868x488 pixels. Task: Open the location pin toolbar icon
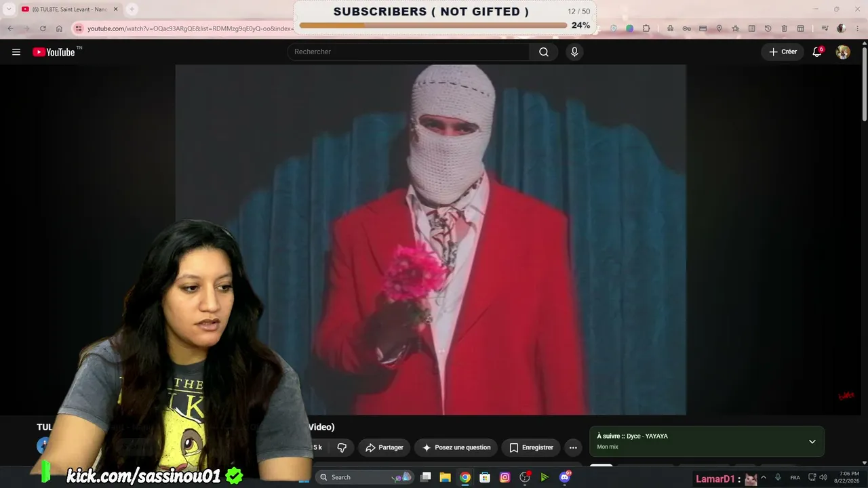point(719,28)
